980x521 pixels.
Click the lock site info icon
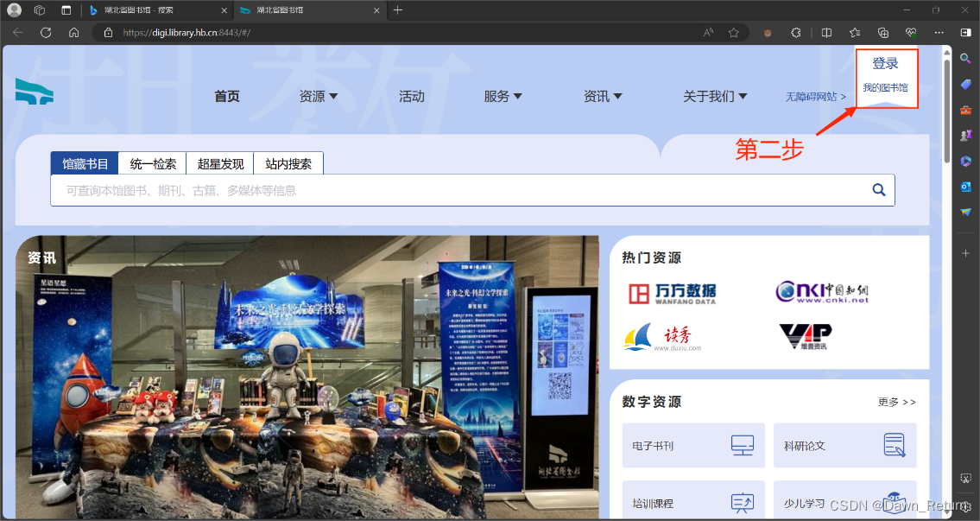click(108, 33)
